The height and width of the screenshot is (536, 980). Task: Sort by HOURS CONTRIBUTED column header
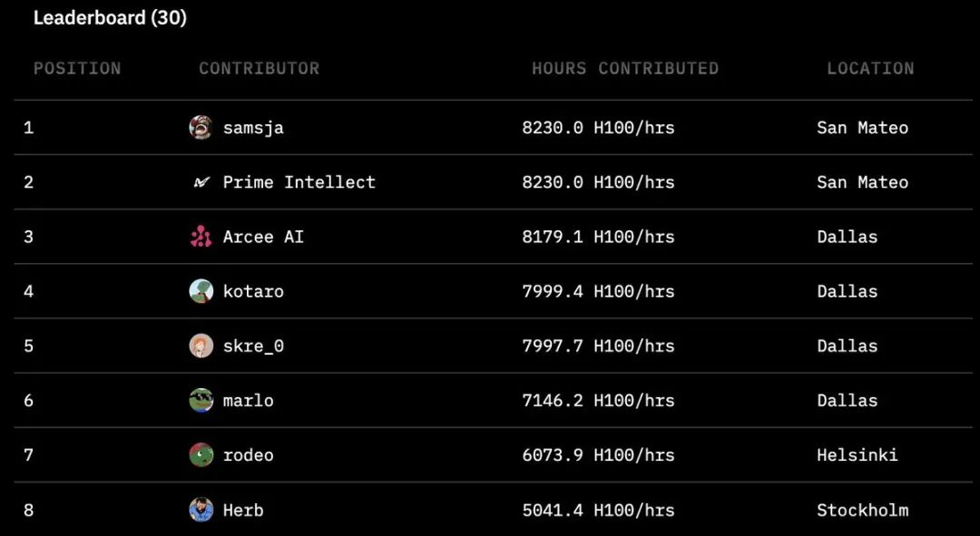pyautogui.click(x=625, y=68)
